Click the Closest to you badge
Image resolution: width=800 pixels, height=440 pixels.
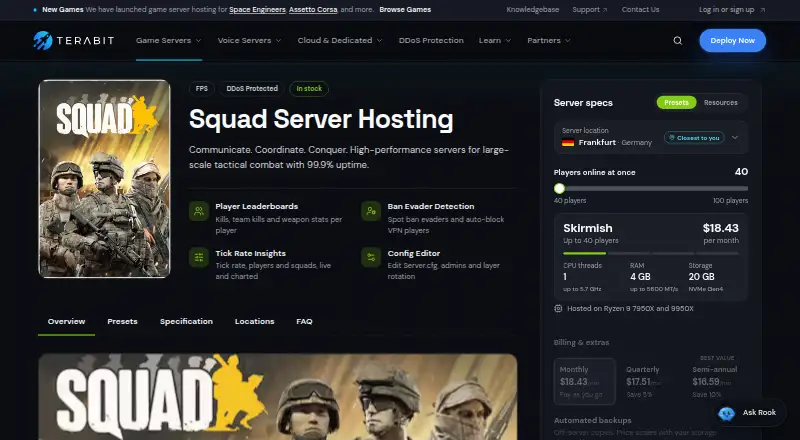click(694, 138)
